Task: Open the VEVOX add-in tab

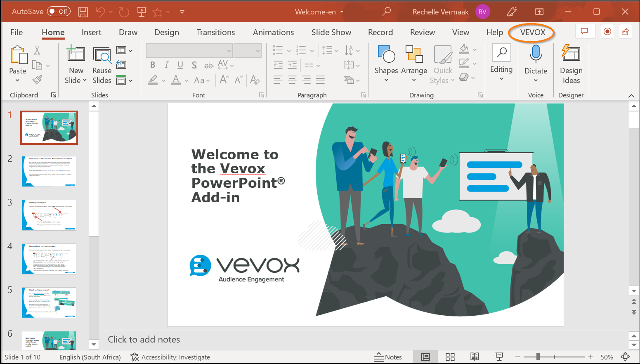Action: point(533,32)
